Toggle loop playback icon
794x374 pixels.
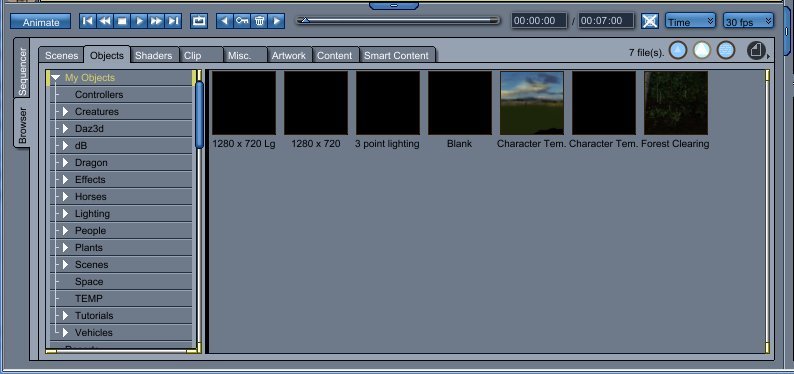[199, 21]
